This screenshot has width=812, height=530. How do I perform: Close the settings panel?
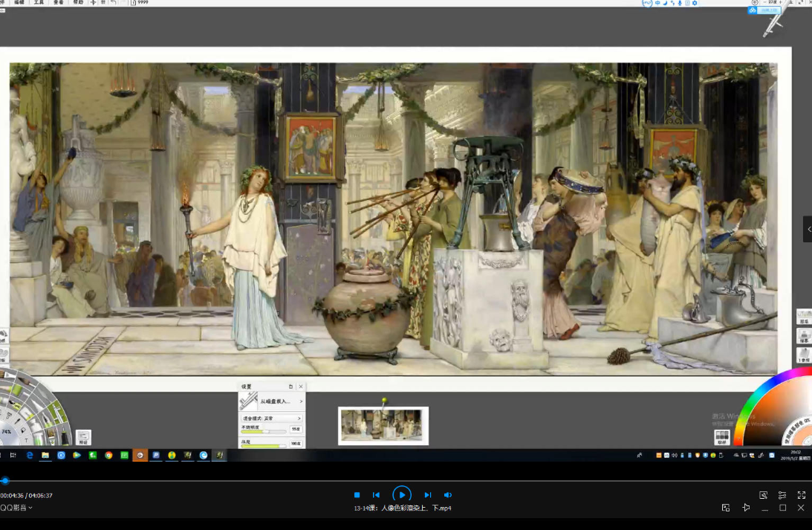(x=301, y=387)
